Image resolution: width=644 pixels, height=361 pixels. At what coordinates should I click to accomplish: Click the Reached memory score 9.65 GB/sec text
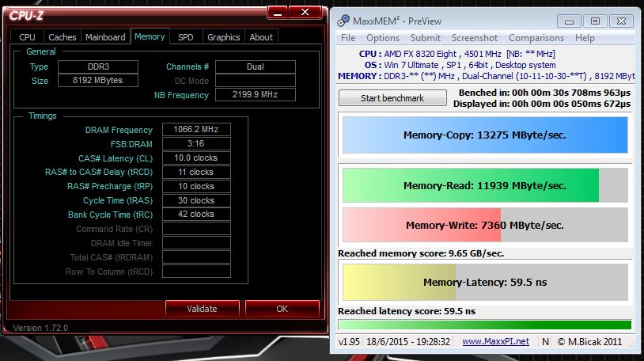pos(421,253)
